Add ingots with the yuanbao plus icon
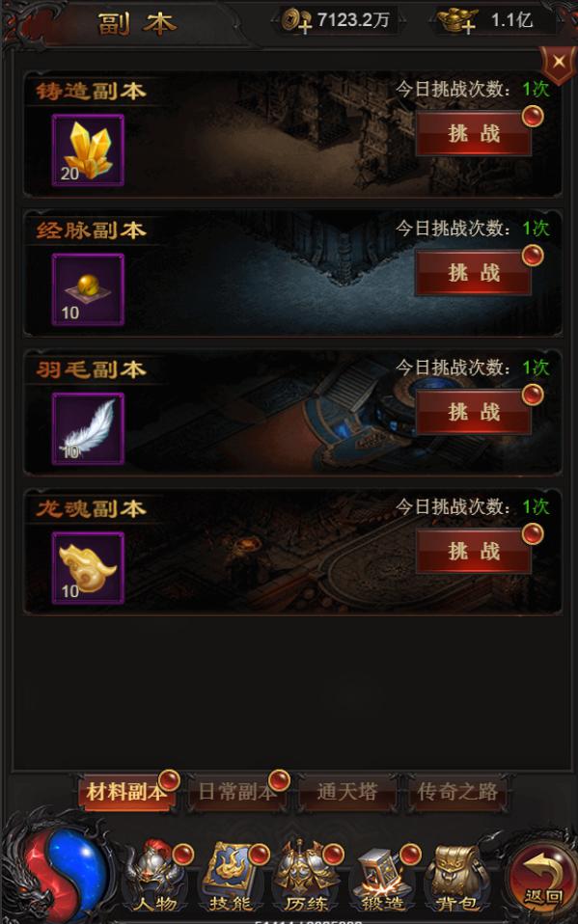 point(457,21)
